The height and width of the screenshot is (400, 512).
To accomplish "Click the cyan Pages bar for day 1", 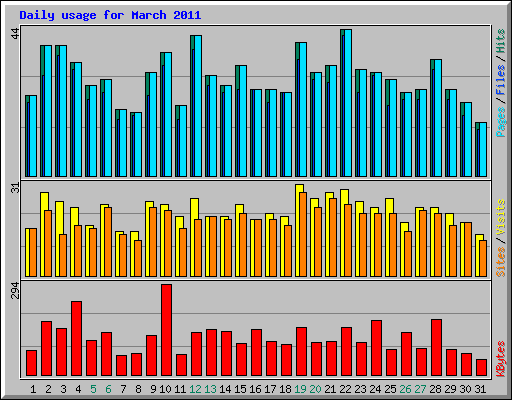I will (x=33, y=136).
